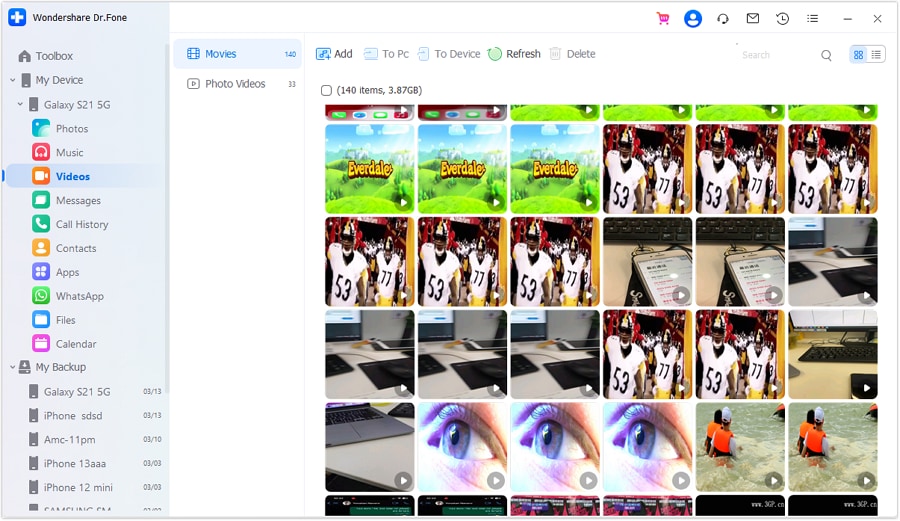Open the Calendar section
Viewport: 900px width, 521px height.
(76, 344)
